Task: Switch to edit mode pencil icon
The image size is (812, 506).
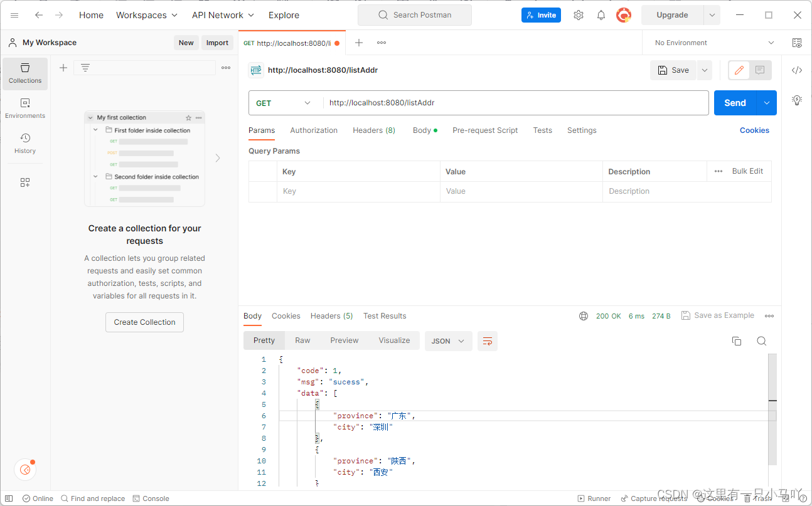Action: click(x=739, y=70)
